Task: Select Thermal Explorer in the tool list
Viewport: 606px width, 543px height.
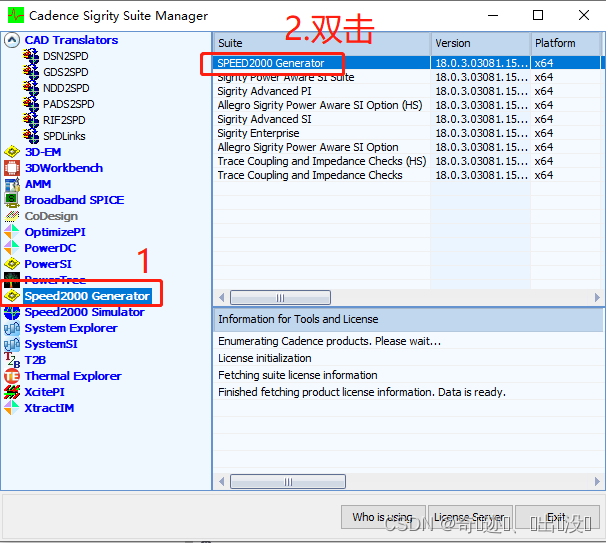Action: pos(73,376)
